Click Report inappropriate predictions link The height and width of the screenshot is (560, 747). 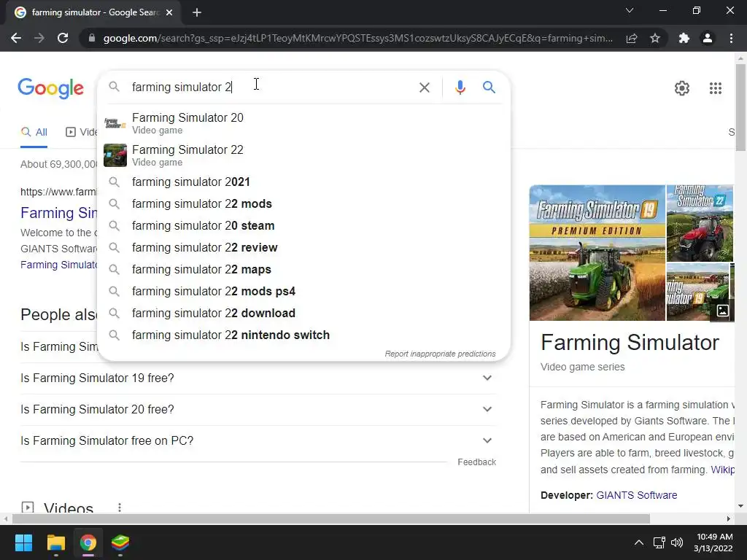pyautogui.click(x=440, y=354)
